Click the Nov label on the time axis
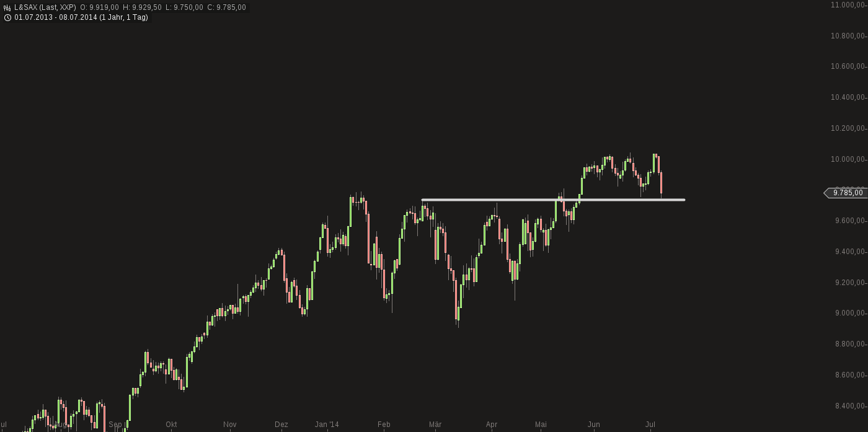This screenshot has height=432, width=868. coord(230,425)
